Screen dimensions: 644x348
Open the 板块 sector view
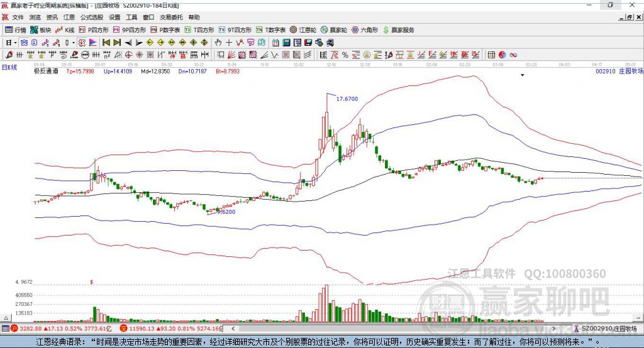tap(41, 30)
